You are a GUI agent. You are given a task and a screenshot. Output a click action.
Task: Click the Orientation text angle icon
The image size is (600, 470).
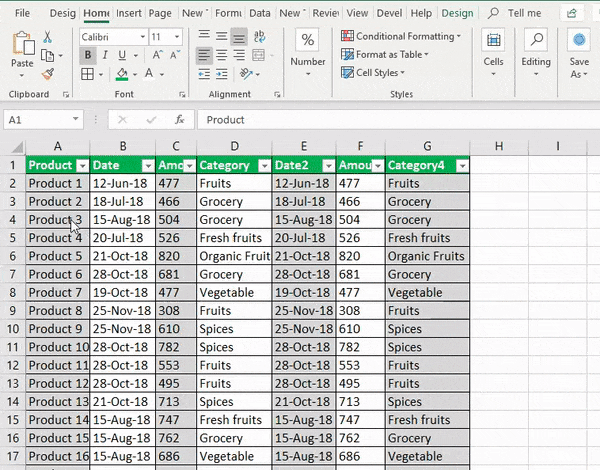[246, 73]
